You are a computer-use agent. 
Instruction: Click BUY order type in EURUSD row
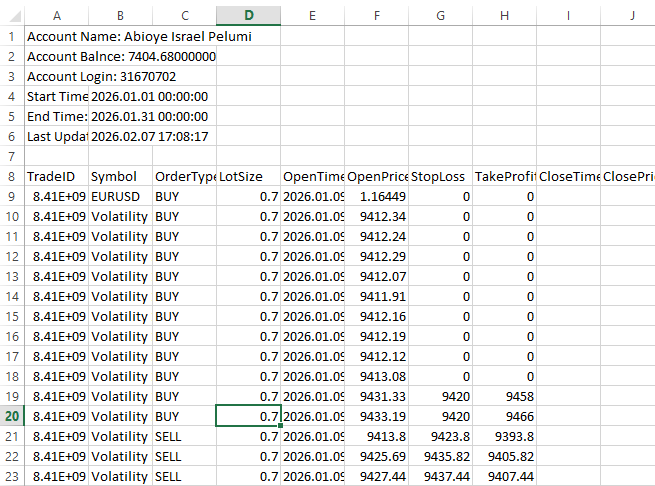tap(185, 196)
